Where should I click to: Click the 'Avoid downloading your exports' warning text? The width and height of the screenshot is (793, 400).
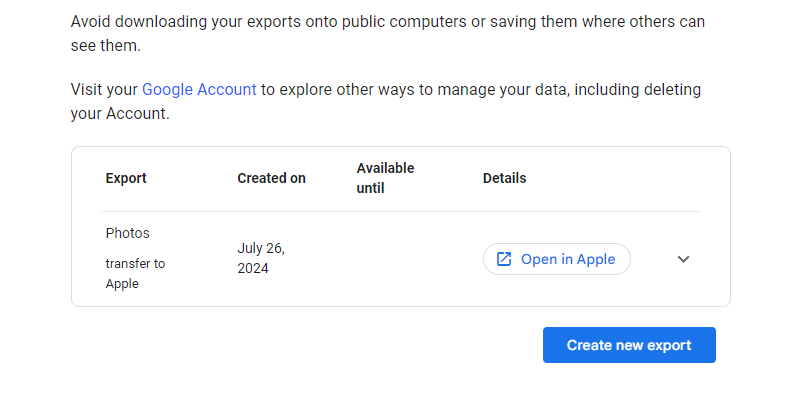pos(200,20)
